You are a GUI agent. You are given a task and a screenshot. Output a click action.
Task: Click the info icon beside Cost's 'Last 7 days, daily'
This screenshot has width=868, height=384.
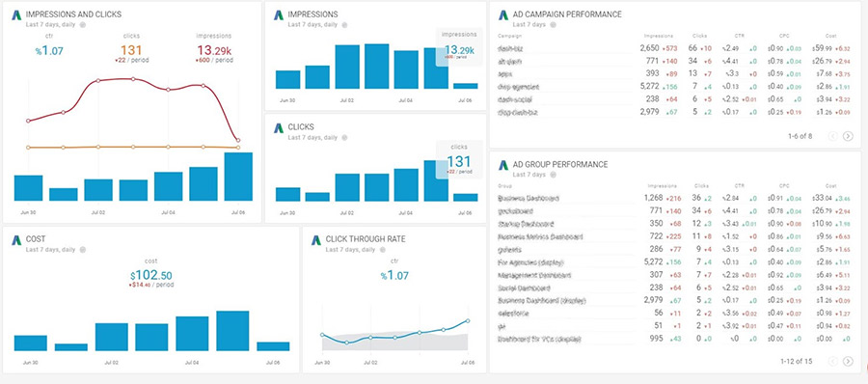tap(83, 249)
